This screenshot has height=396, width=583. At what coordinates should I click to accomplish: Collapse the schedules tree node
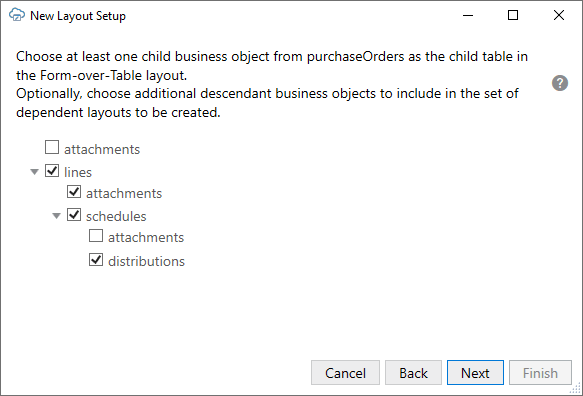tap(57, 216)
